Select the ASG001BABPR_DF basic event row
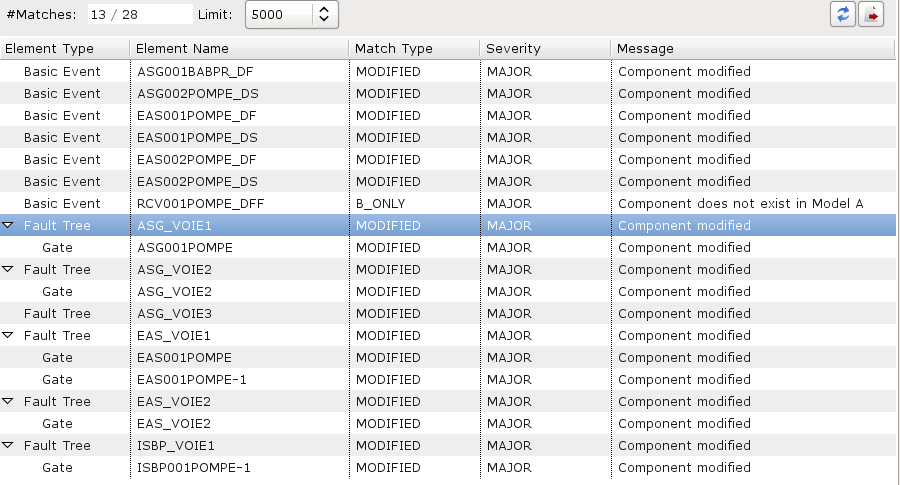The image size is (900, 485). [448, 72]
